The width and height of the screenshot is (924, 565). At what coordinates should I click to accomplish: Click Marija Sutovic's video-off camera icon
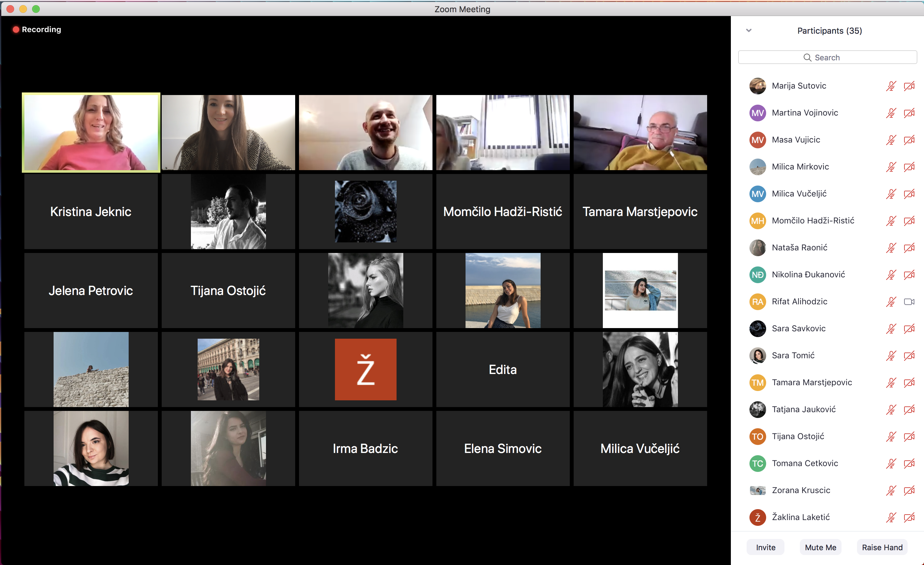pyautogui.click(x=909, y=86)
